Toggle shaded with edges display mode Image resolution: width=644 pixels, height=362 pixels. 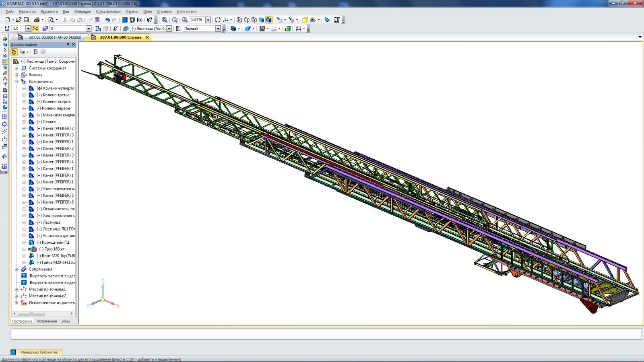[269, 20]
